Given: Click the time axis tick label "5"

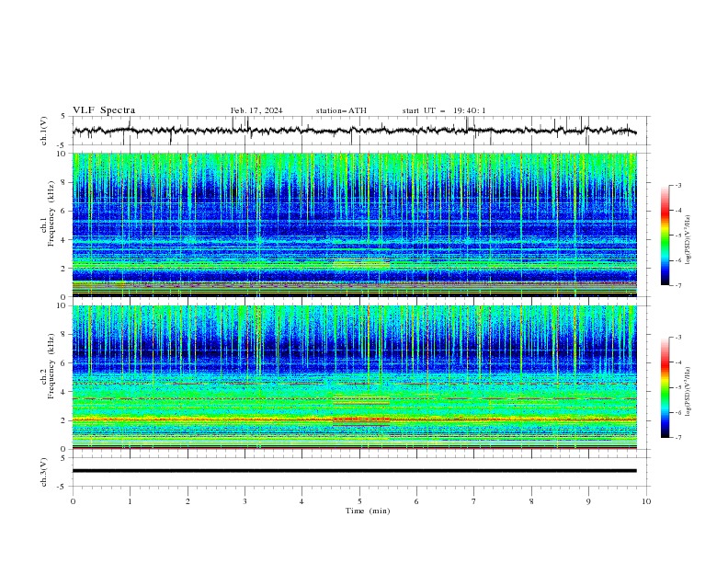Looking at the screenshot, I should tap(359, 501).
